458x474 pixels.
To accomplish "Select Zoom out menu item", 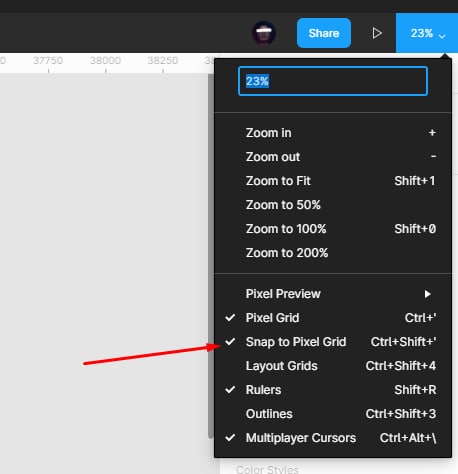I will click(x=333, y=157).
